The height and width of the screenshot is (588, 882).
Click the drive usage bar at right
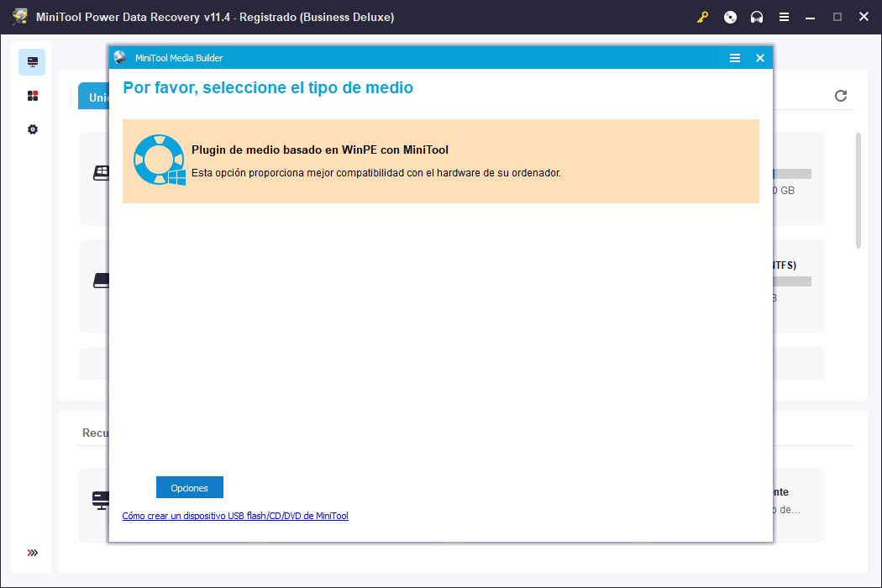(x=792, y=174)
